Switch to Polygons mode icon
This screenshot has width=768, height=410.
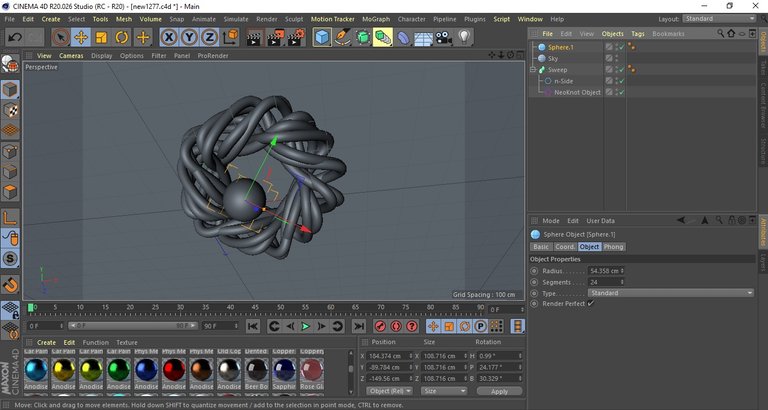pos(10,192)
